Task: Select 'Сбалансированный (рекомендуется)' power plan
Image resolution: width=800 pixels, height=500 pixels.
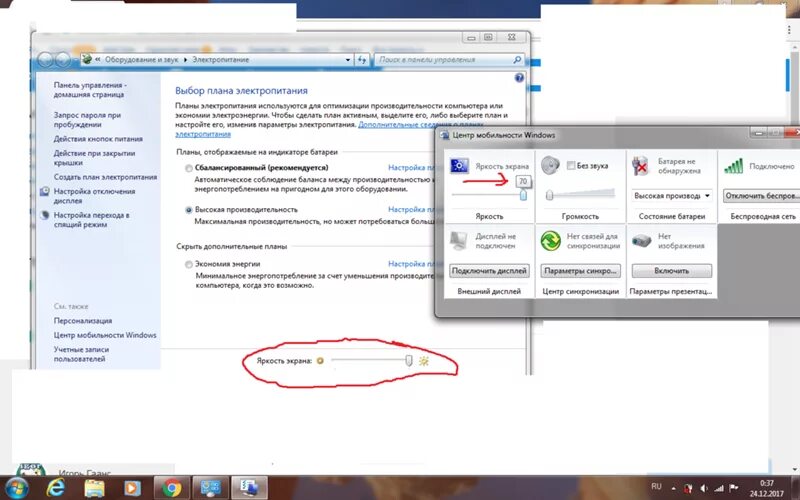Action: [189, 168]
